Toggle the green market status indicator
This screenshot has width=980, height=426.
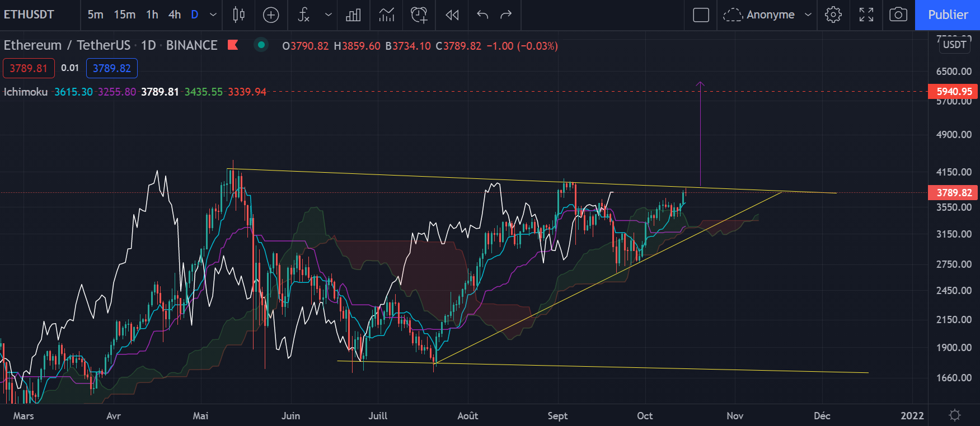261,45
